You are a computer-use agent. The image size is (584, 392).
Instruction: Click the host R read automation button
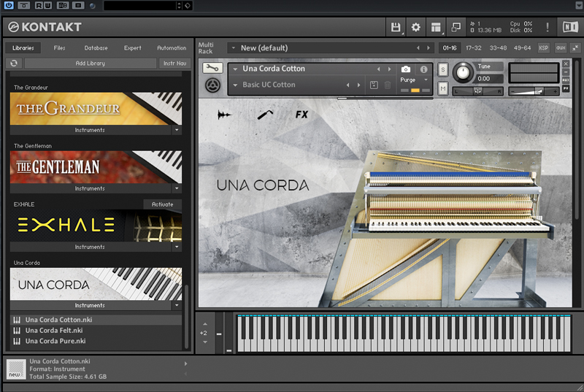pyautogui.click(x=39, y=6)
